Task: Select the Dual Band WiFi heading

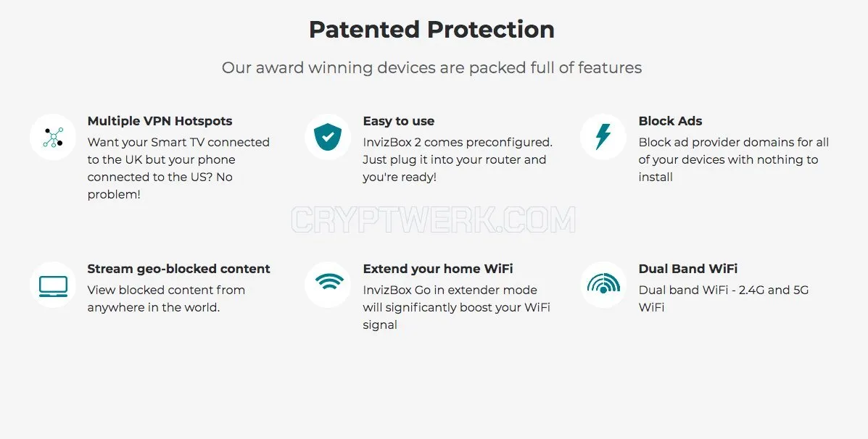Action: pyautogui.click(x=688, y=269)
